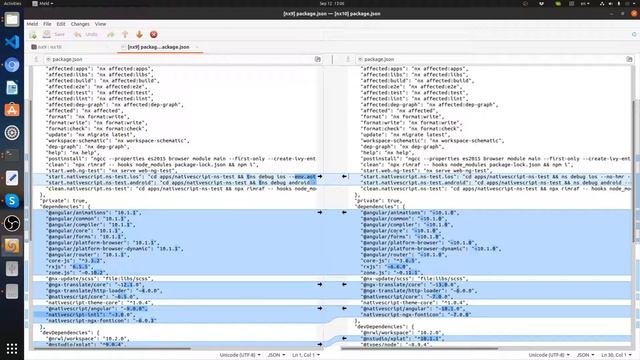The image size is (640, 360).
Task: Open Settings gear app from dock
Action: (x=12, y=133)
